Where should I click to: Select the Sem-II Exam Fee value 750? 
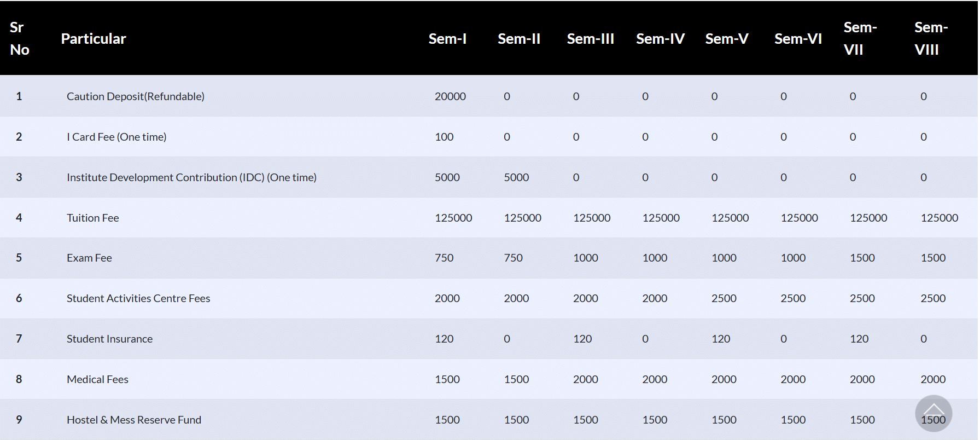point(513,258)
